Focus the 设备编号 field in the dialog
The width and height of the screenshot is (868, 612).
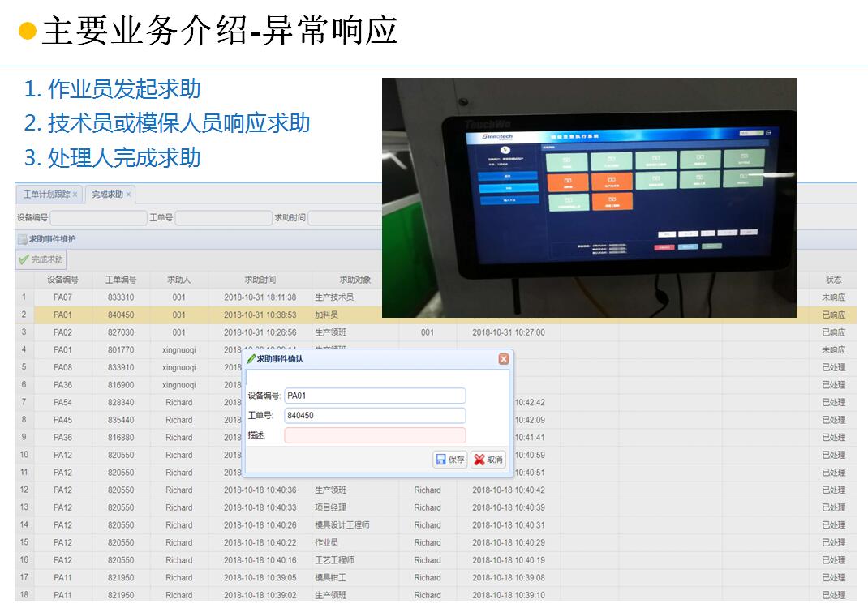pyautogui.click(x=375, y=396)
